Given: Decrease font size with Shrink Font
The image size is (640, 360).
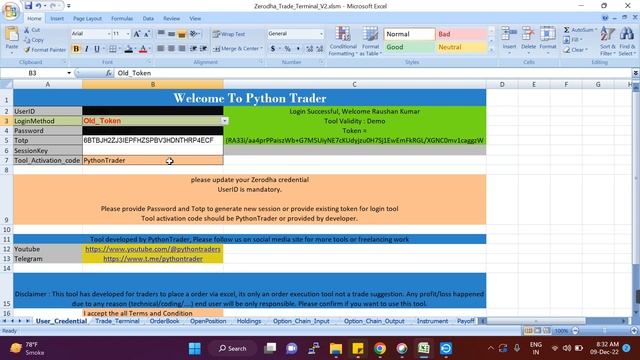Looking at the screenshot, I should pos(147,34).
